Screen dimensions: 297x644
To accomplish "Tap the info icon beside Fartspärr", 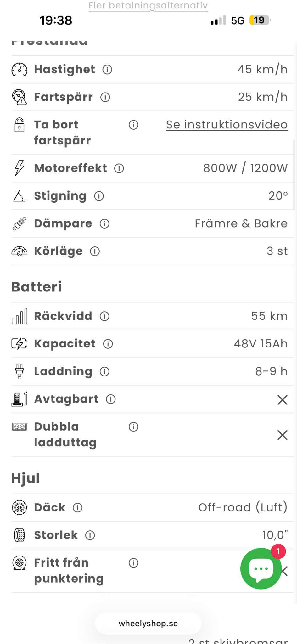I will click(105, 97).
